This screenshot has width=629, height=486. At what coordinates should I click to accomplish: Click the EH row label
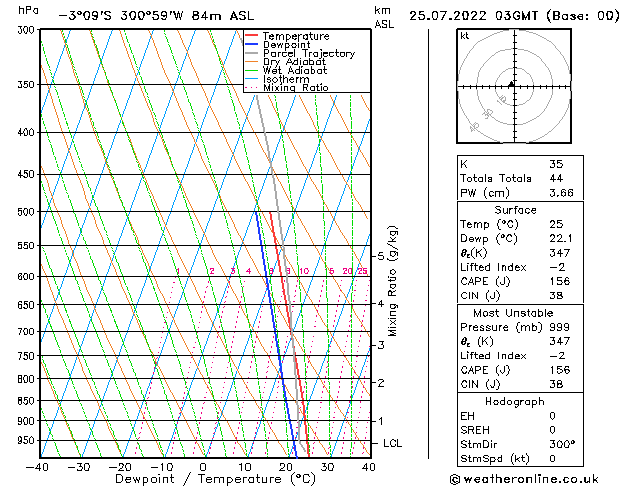467,416
